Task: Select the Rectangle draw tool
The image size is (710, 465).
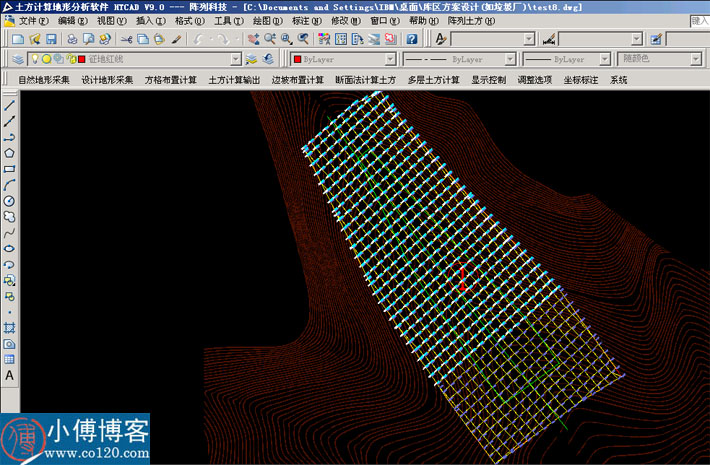Action: [9, 169]
